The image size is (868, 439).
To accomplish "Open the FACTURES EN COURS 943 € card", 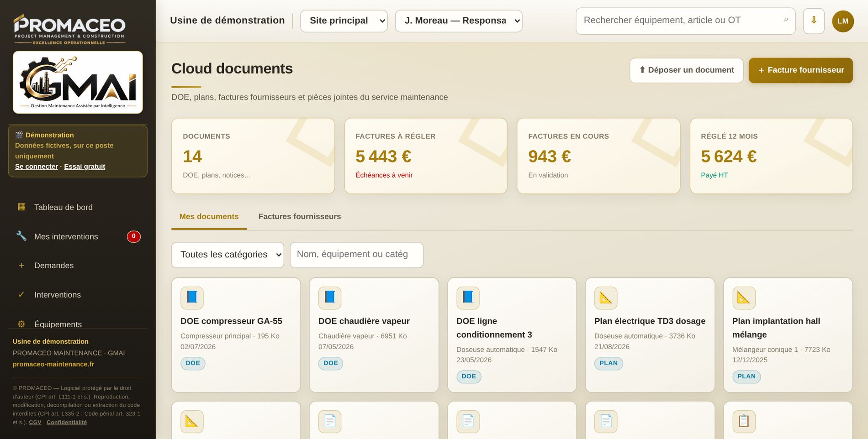I will pyautogui.click(x=598, y=156).
